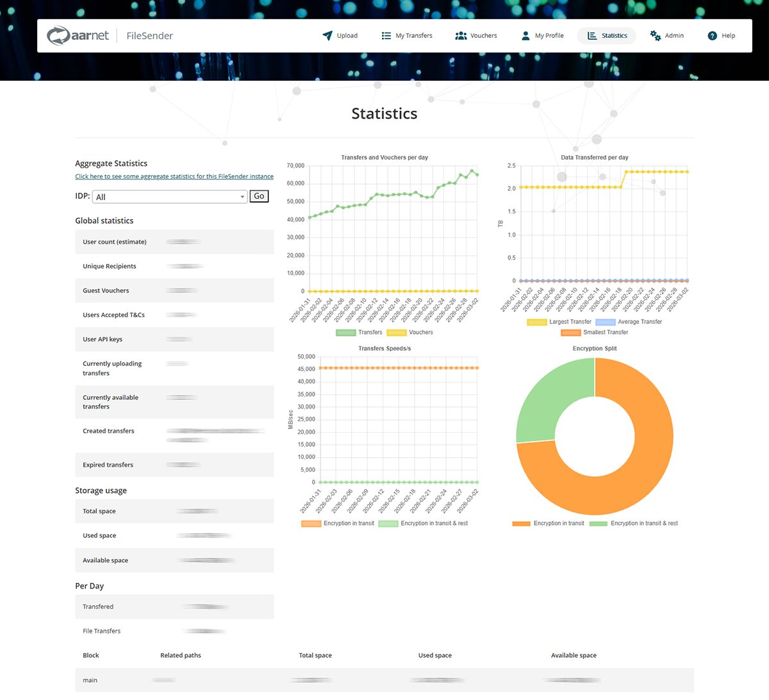
Task: Click the Statistics chart icon
Action: 592,36
